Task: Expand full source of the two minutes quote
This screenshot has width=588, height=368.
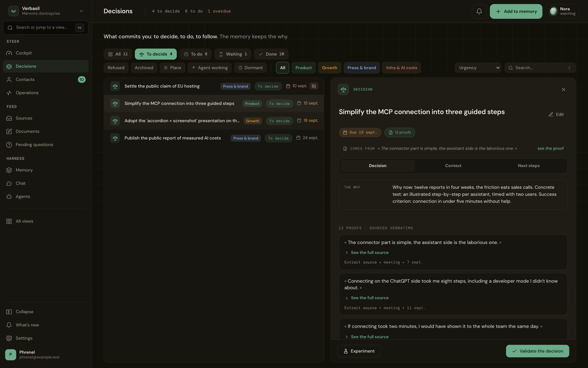Action: [367, 337]
